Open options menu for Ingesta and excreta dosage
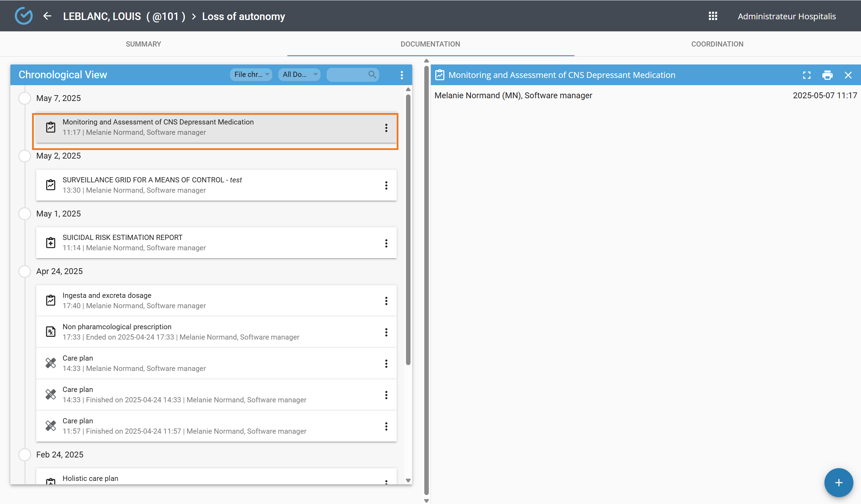 point(386,301)
